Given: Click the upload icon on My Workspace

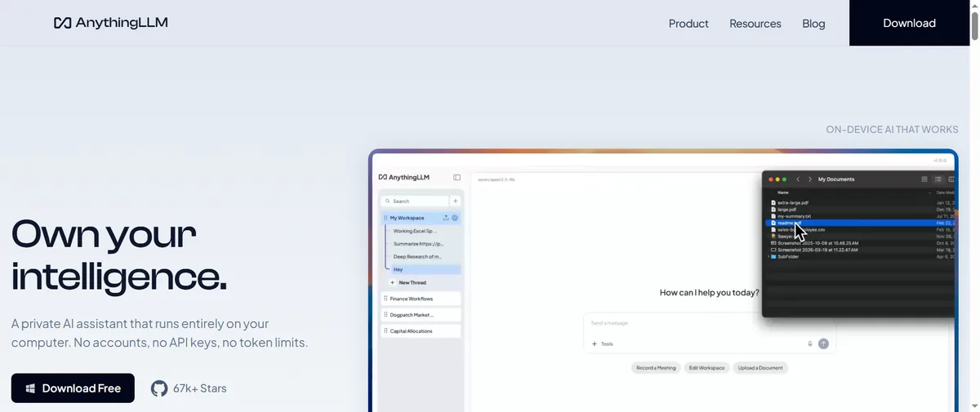Looking at the screenshot, I should pyautogui.click(x=446, y=218).
